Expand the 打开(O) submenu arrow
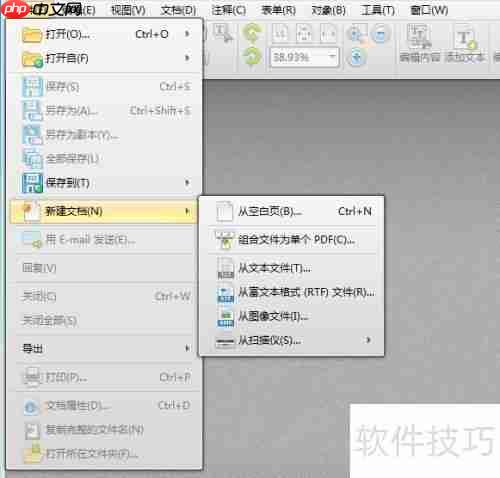Viewport: 500px width, 478px height. tap(187, 34)
